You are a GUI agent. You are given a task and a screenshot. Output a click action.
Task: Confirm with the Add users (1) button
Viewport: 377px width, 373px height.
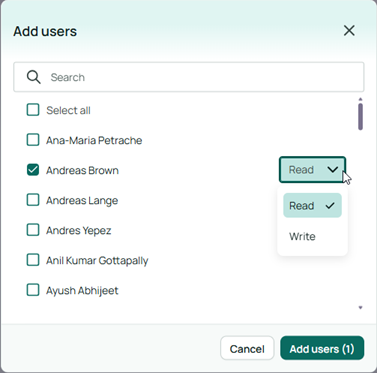click(322, 349)
